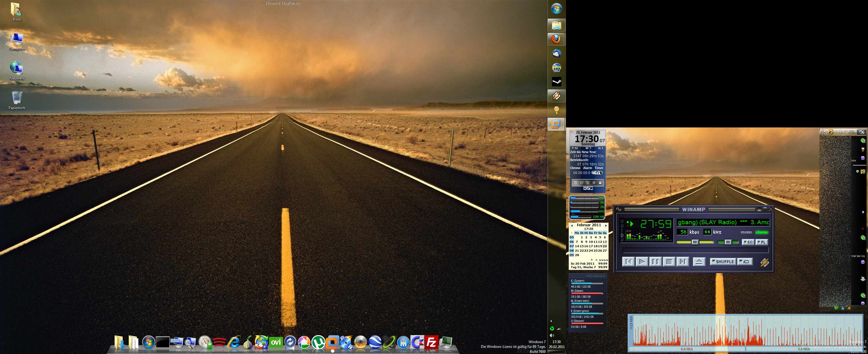Toggle the Winamp equalizer EQ button
Screen dimensions: 868x354
click(x=748, y=242)
